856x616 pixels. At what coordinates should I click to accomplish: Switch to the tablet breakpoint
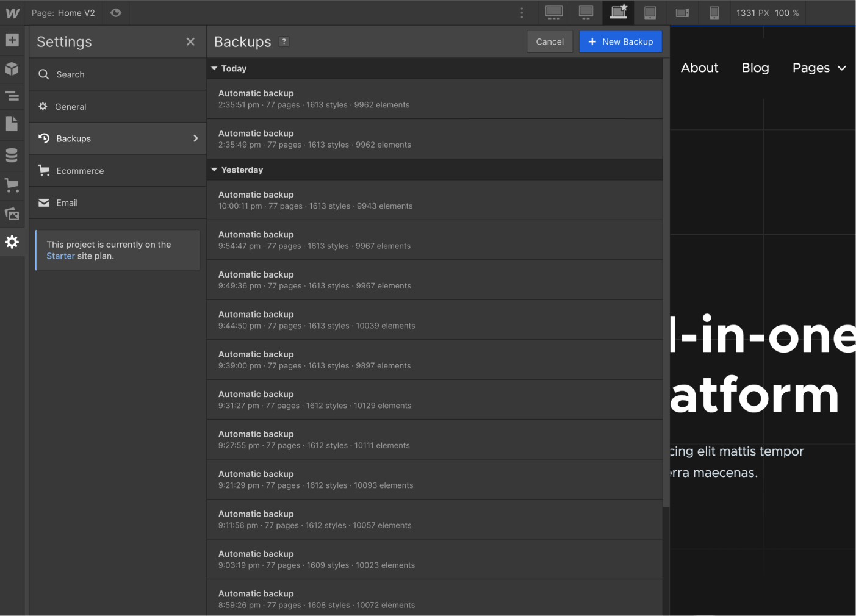(650, 12)
